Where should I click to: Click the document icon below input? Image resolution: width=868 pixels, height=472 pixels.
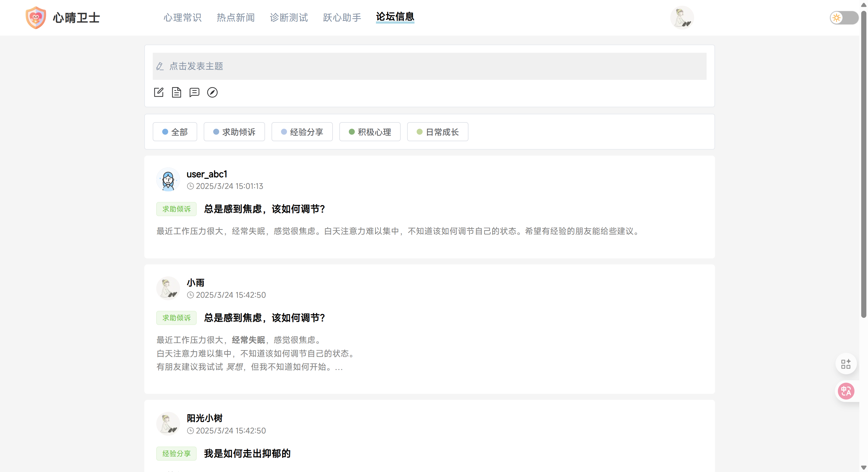[x=176, y=92]
